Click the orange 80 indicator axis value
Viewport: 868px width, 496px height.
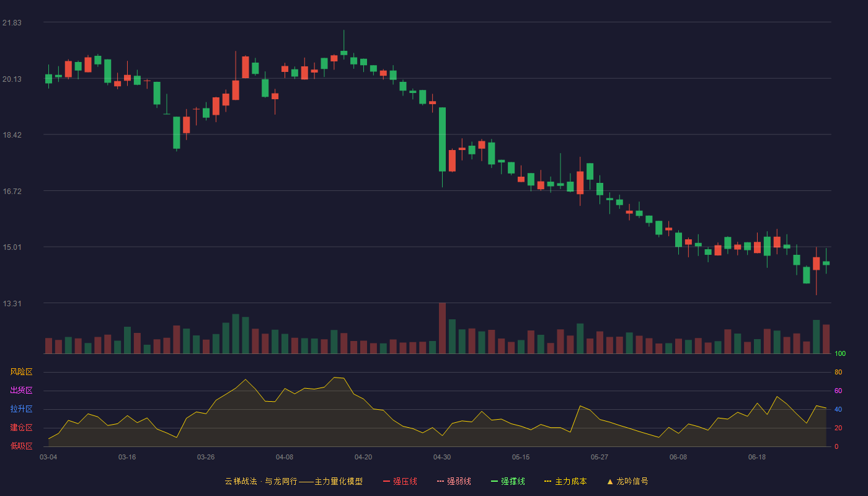pyautogui.click(x=838, y=372)
